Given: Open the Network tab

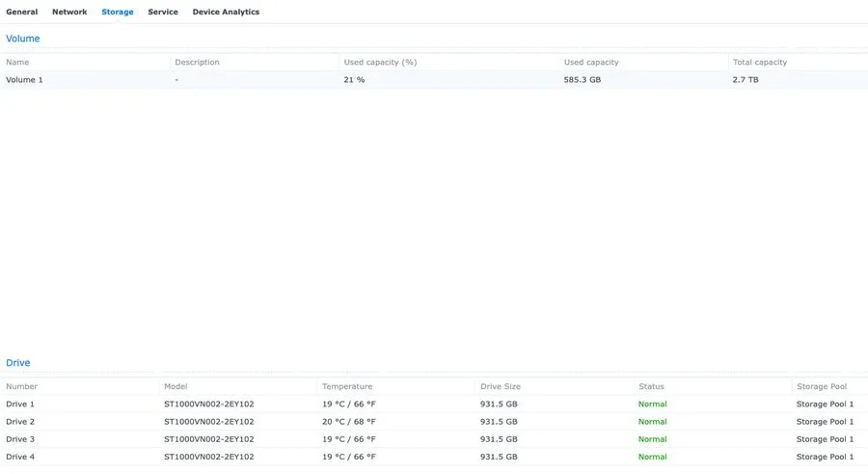Looking at the screenshot, I should pyautogui.click(x=69, y=12).
